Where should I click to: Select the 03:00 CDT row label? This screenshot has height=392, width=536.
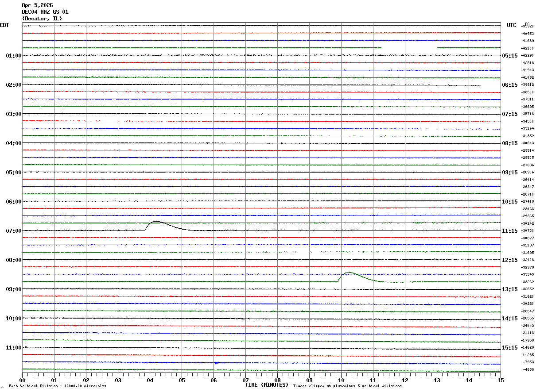(14, 114)
